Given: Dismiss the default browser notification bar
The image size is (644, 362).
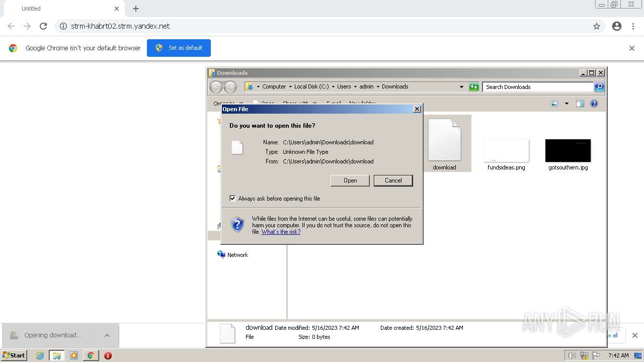Looking at the screenshot, I should click(632, 48).
